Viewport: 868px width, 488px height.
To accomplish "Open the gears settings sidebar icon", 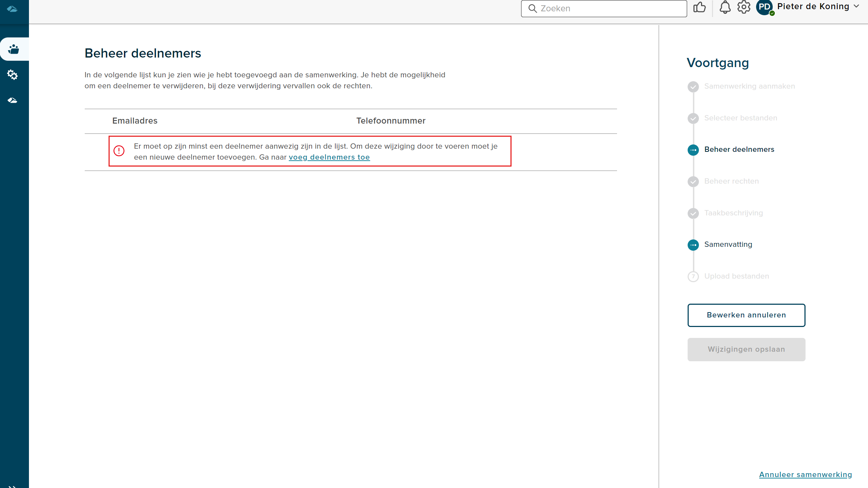I will coord(12,75).
